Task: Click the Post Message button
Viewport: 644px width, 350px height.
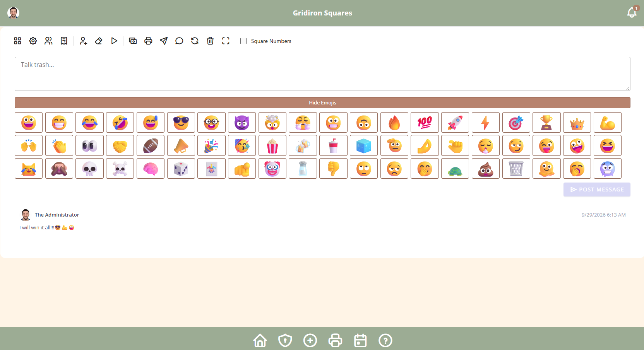Action: (597, 190)
